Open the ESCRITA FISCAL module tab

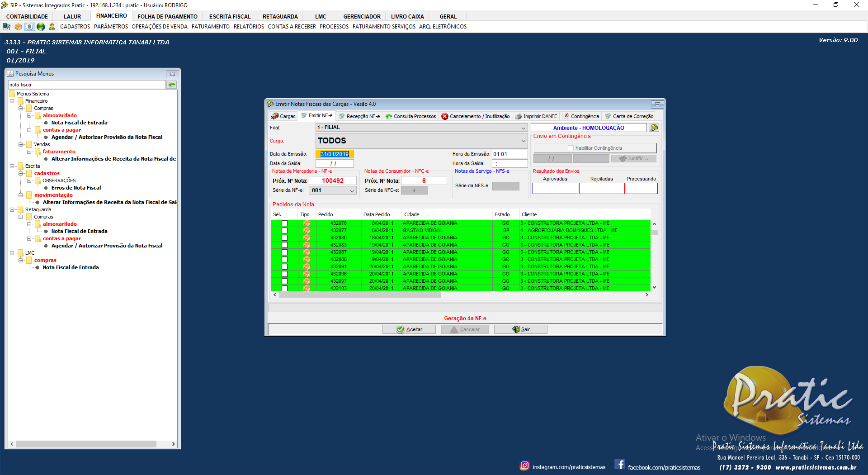click(x=230, y=17)
